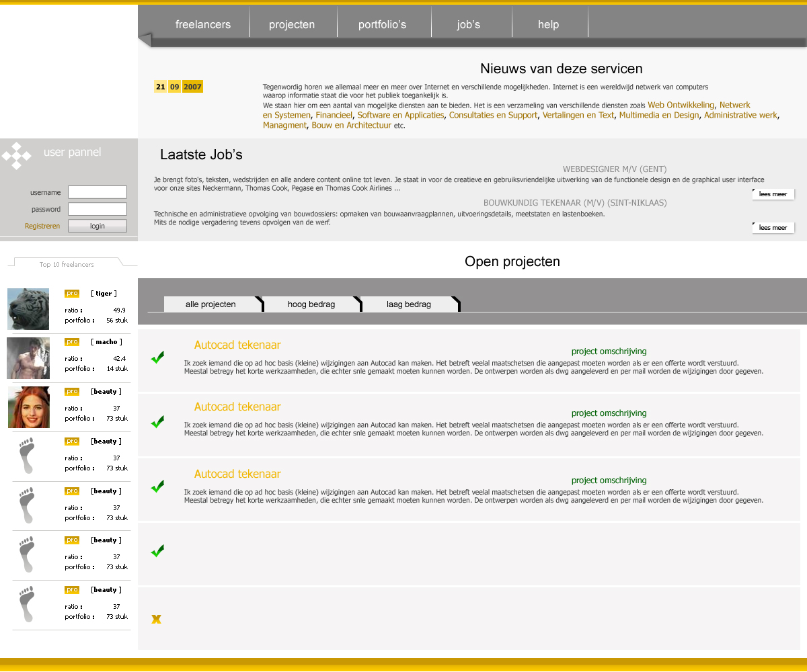Click the 21 day date badge

pos(160,87)
